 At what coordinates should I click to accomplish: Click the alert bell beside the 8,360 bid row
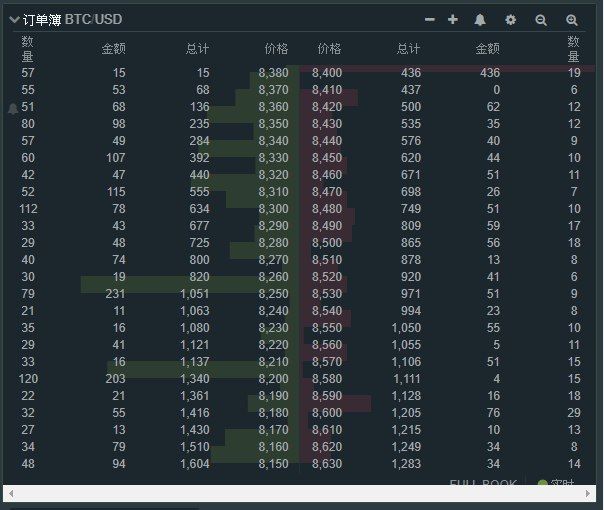tap(13, 108)
